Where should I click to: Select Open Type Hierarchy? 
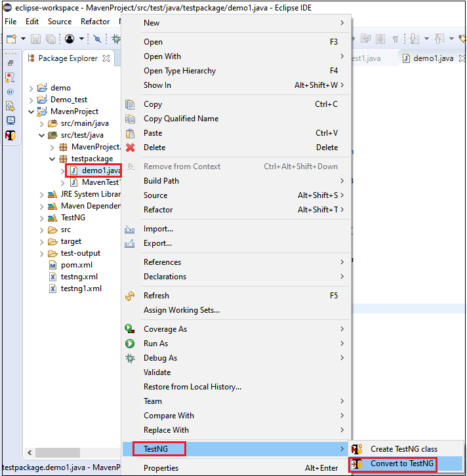click(x=235, y=71)
